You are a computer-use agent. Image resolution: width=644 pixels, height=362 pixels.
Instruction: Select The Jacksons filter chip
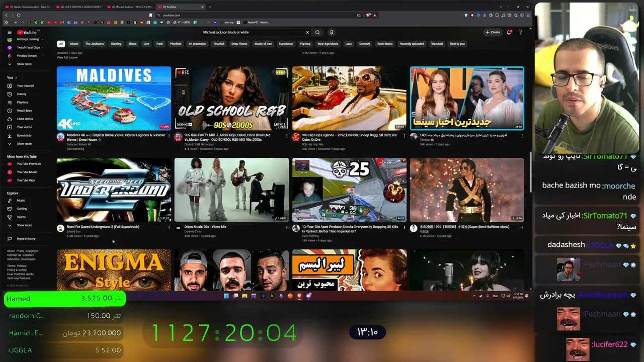94,44
